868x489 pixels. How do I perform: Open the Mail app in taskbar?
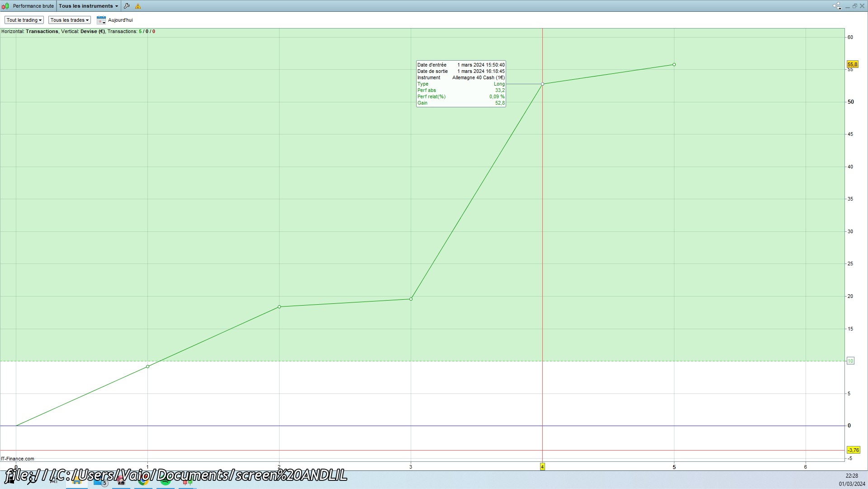[99, 481]
